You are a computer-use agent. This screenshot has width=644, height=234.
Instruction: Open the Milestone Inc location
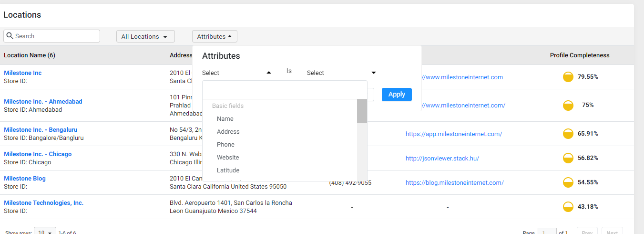point(22,73)
